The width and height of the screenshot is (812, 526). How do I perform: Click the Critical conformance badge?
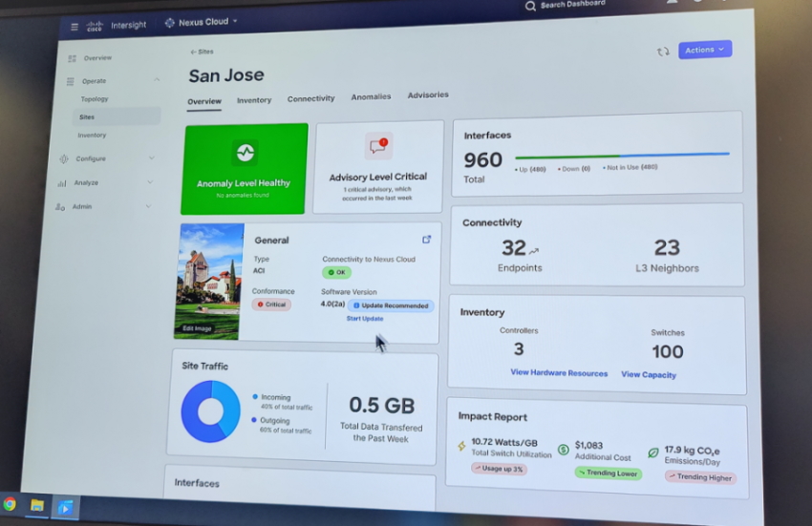[x=271, y=305]
